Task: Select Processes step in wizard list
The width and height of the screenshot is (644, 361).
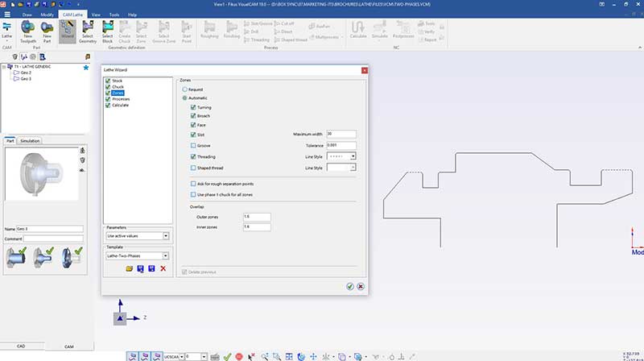Action: 121,99
